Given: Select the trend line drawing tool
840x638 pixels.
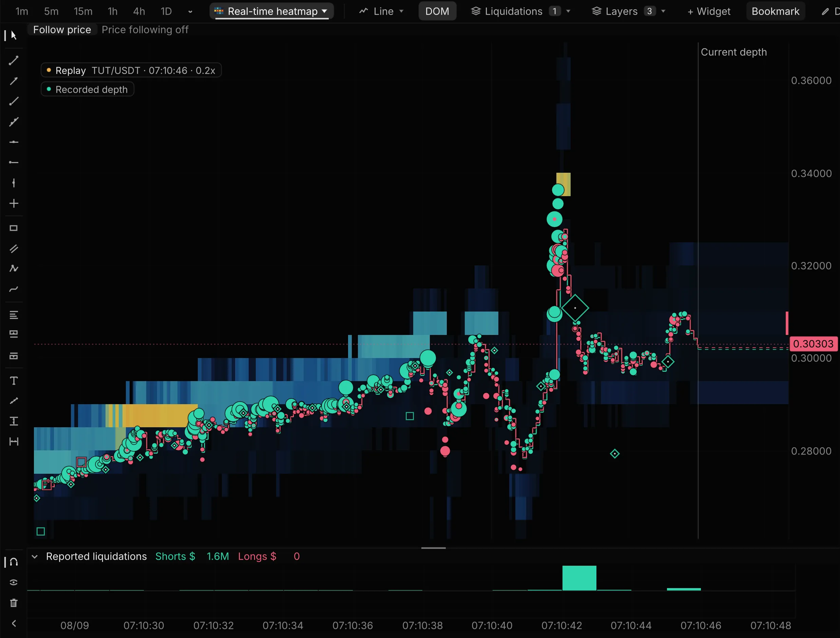Looking at the screenshot, I should click(x=14, y=60).
